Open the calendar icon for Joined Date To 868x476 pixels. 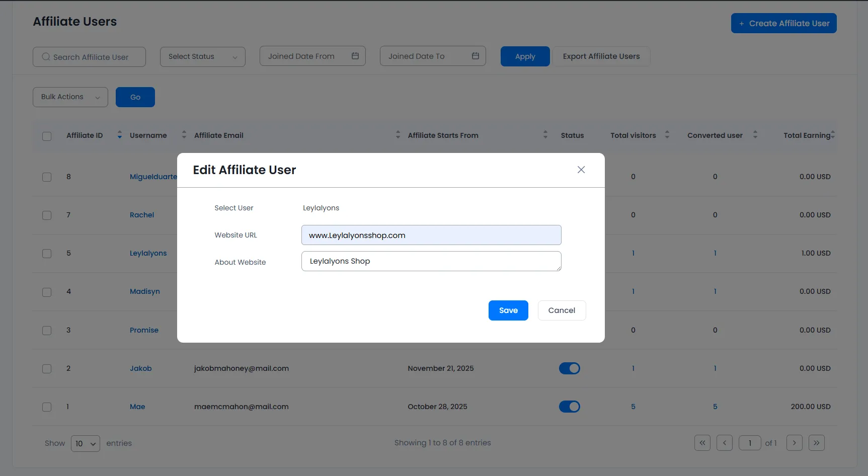point(476,56)
